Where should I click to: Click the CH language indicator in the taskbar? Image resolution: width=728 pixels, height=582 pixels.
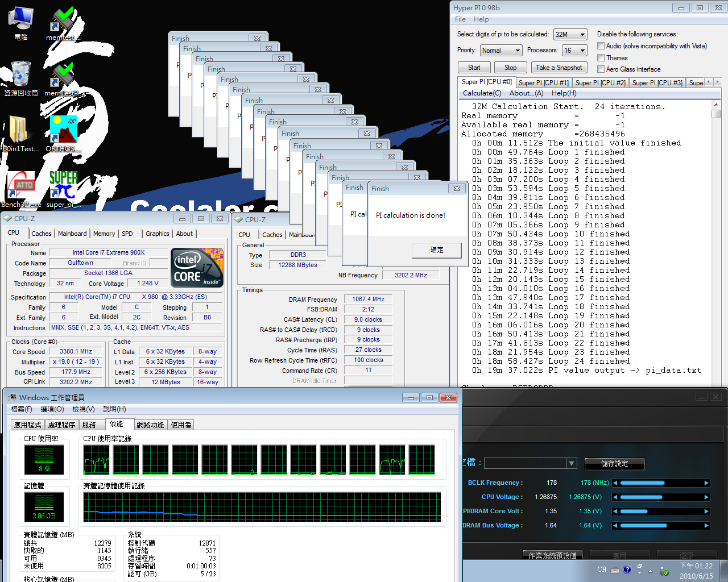(602, 569)
